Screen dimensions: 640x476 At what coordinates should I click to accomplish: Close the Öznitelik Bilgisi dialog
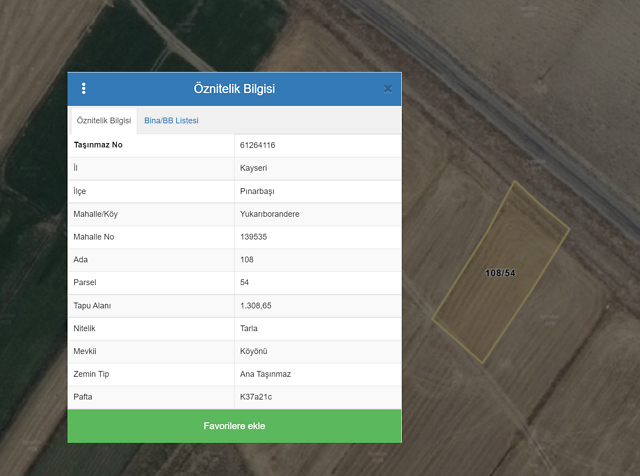[388, 89]
